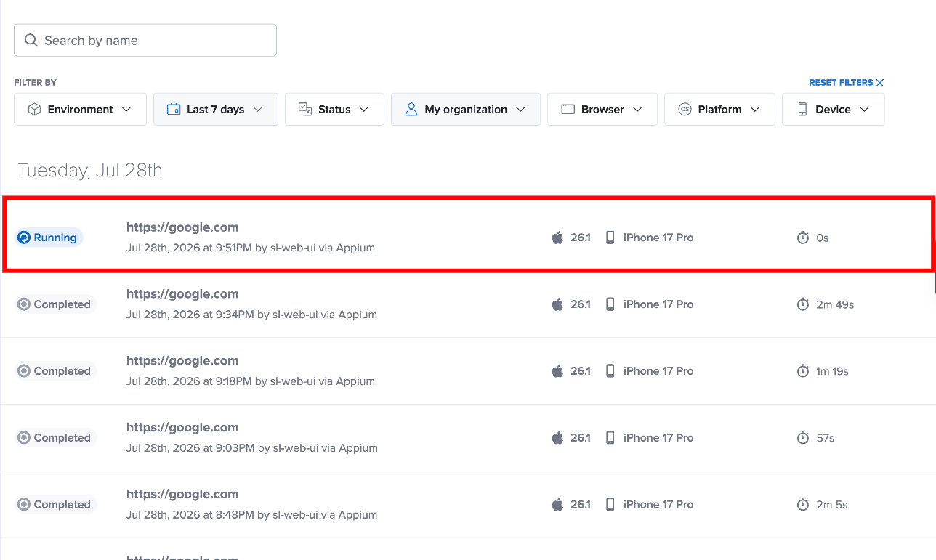Open the https://google.com test from 9:03PM
Screen dimensions: 936x560
point(182,428)
